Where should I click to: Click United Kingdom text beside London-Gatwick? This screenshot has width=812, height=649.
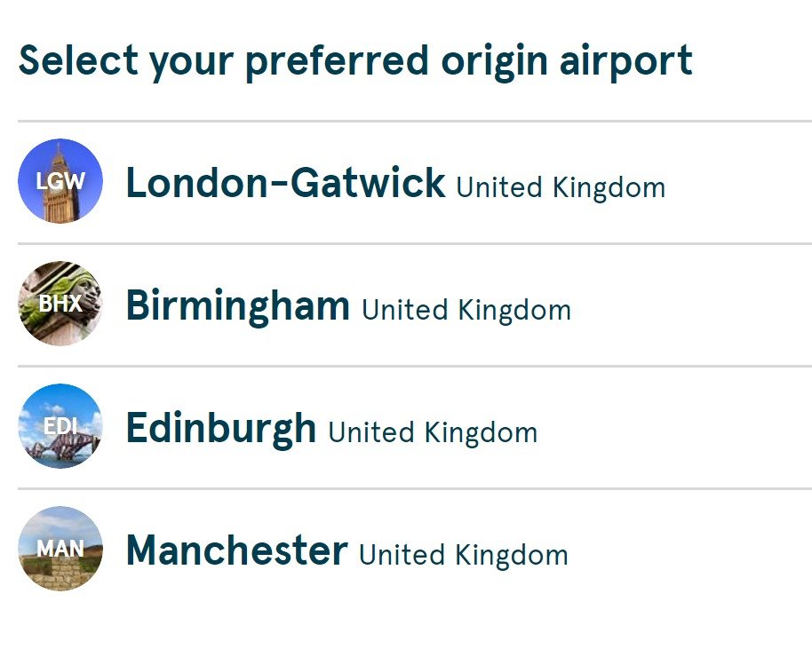tap(561, 188)
